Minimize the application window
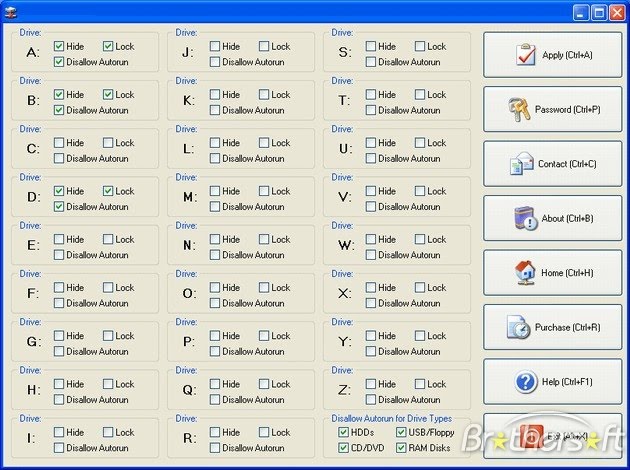Screen dimensions: 630x470 pyautogui.click(x=581, y=13)
